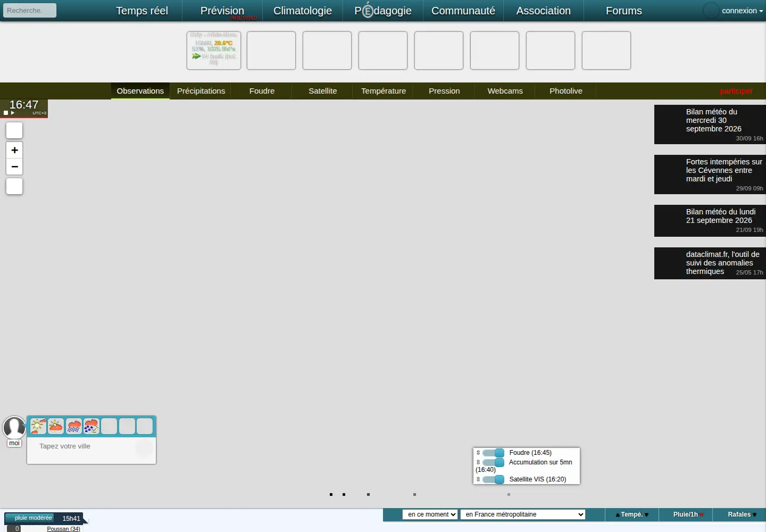Click the Recherche search field

(30, 11)
